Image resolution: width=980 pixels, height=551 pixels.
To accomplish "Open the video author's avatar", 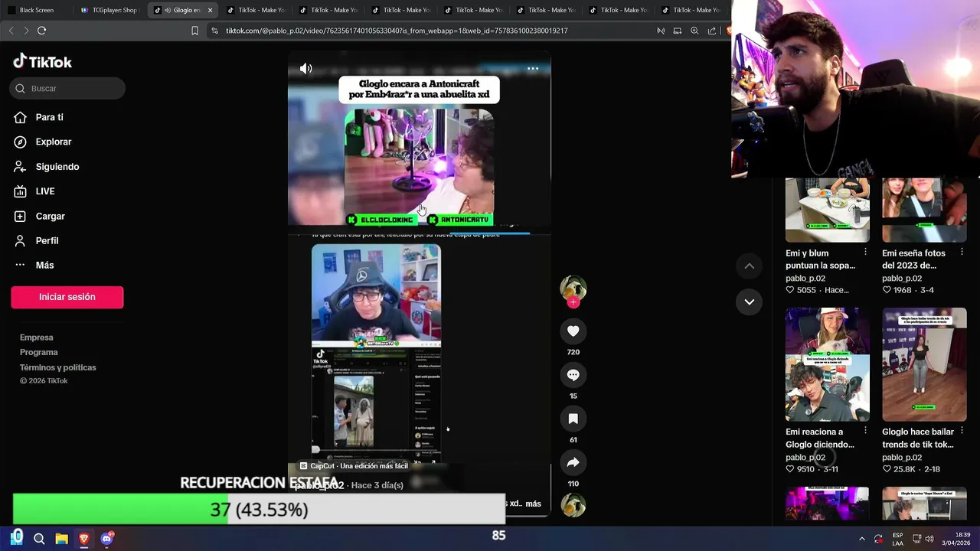I will point(573,288).
